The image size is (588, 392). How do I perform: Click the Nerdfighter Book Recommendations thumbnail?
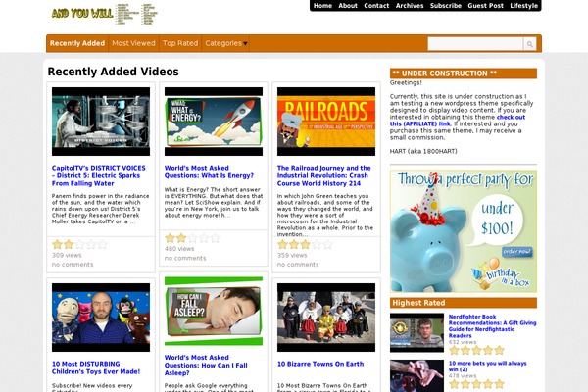tap(416, 333)
